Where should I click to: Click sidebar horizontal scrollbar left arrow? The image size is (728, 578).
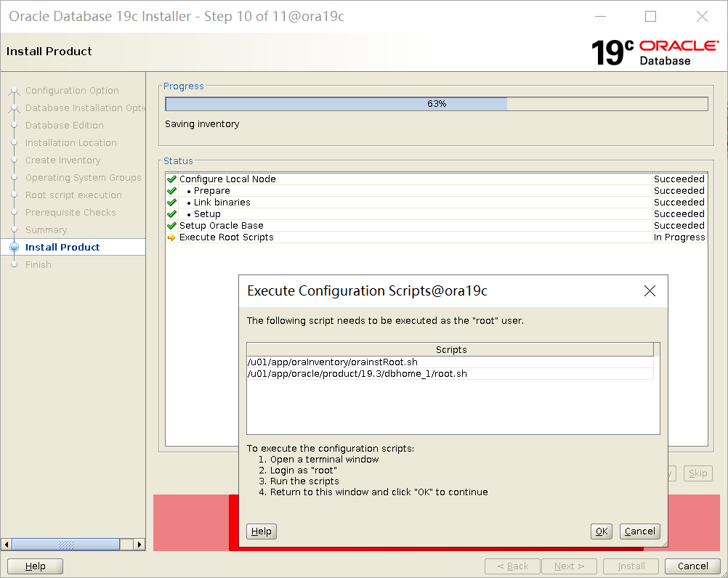point(6,544)
